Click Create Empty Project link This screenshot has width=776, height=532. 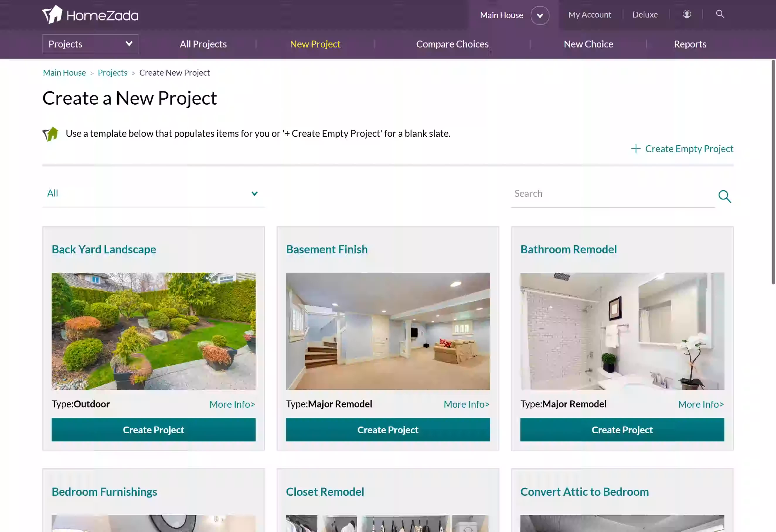point(689,149)
